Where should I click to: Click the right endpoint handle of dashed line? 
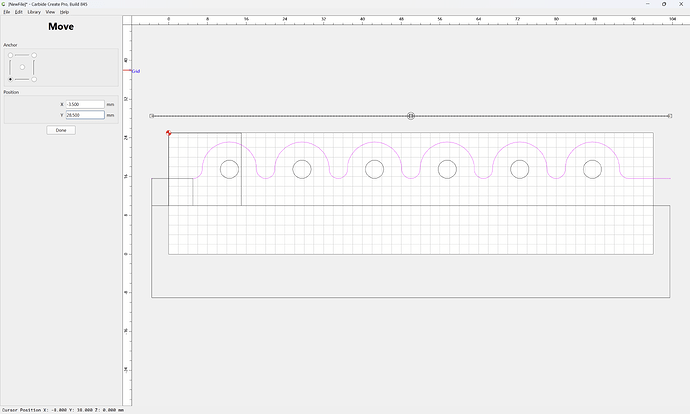(669, 116)
